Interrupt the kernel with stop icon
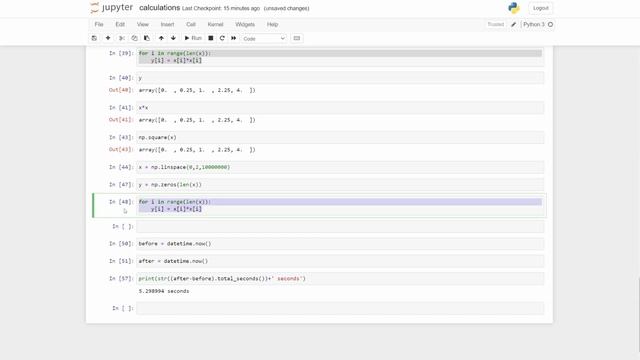640x360 pixels. [211, 38]
